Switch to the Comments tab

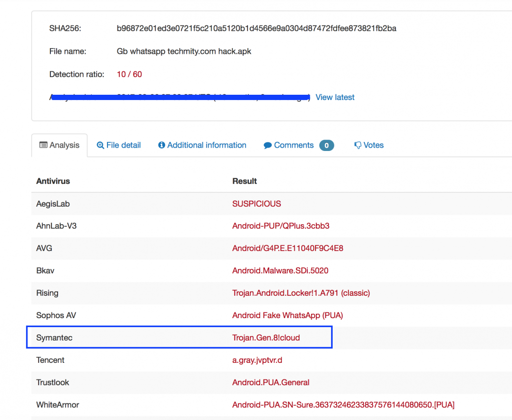point(294,145)
